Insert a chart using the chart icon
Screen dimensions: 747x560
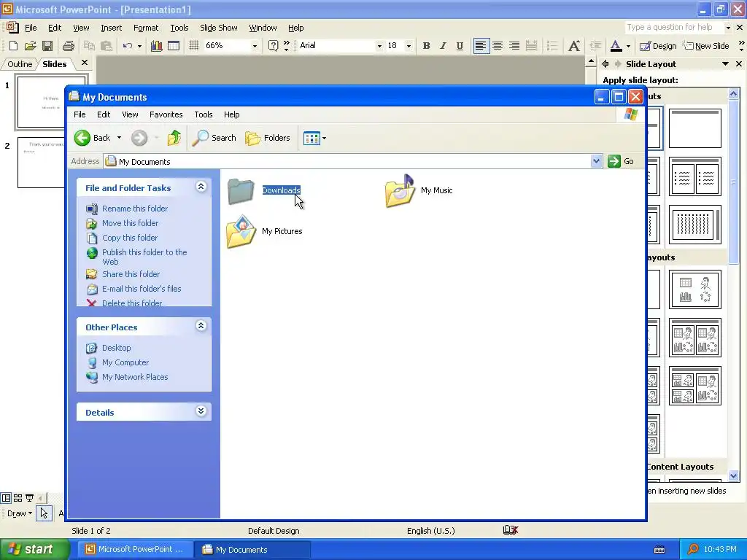coord(156,46)
